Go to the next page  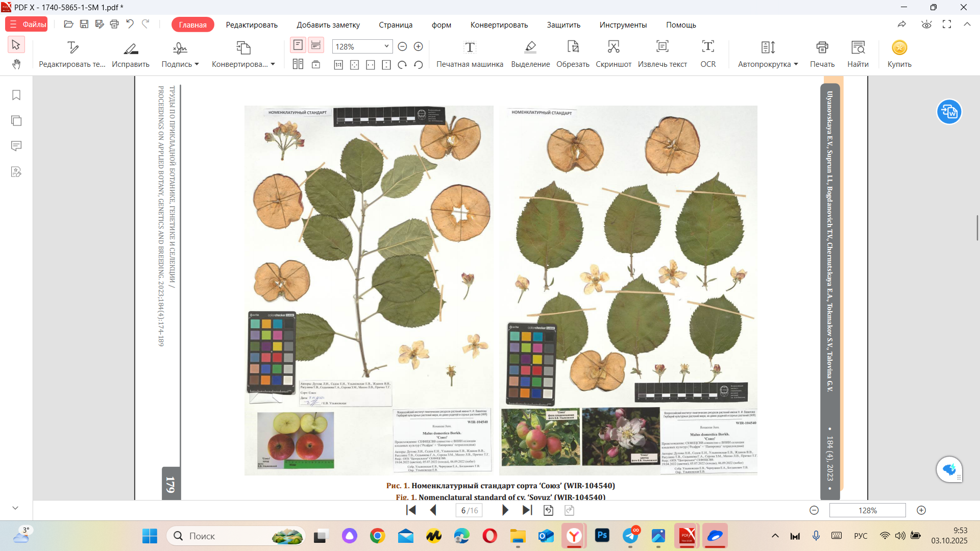click(x=505, y=510)
